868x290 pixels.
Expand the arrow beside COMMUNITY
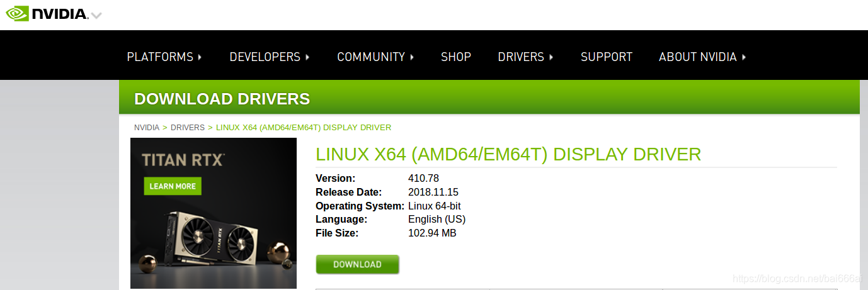pos(412,57)
